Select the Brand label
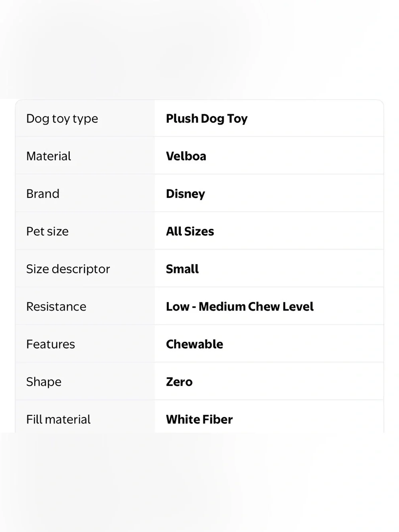Image resolution: width=399 pixels, height=532 pixels. click(43, 194)
